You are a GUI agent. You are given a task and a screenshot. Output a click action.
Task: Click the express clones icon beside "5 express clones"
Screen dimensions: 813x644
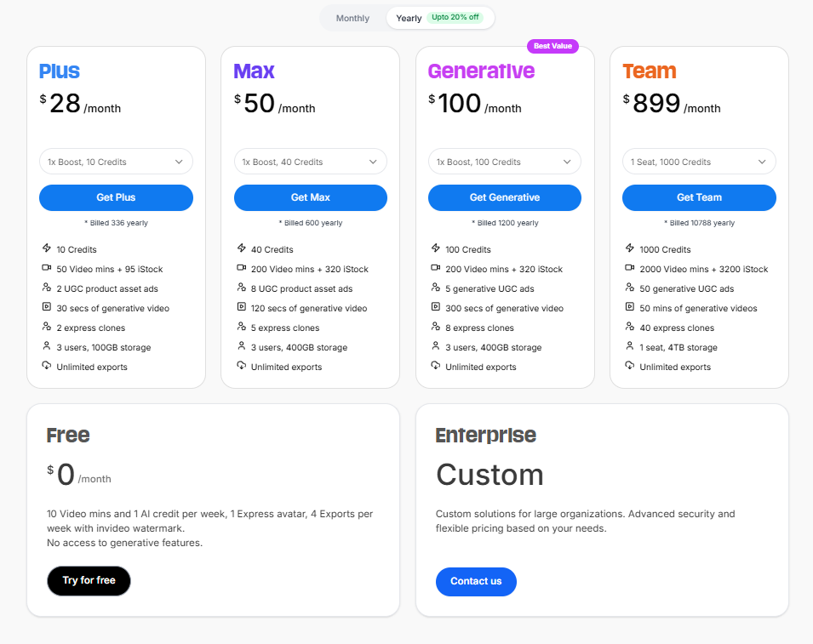[x=241, y=328]
